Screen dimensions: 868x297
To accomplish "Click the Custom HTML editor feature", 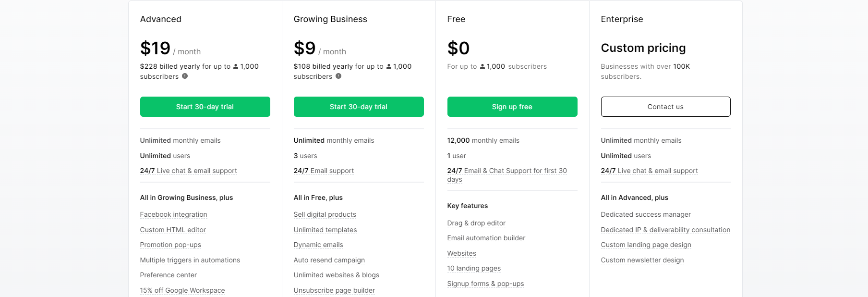I will click(x=173, y=230).
